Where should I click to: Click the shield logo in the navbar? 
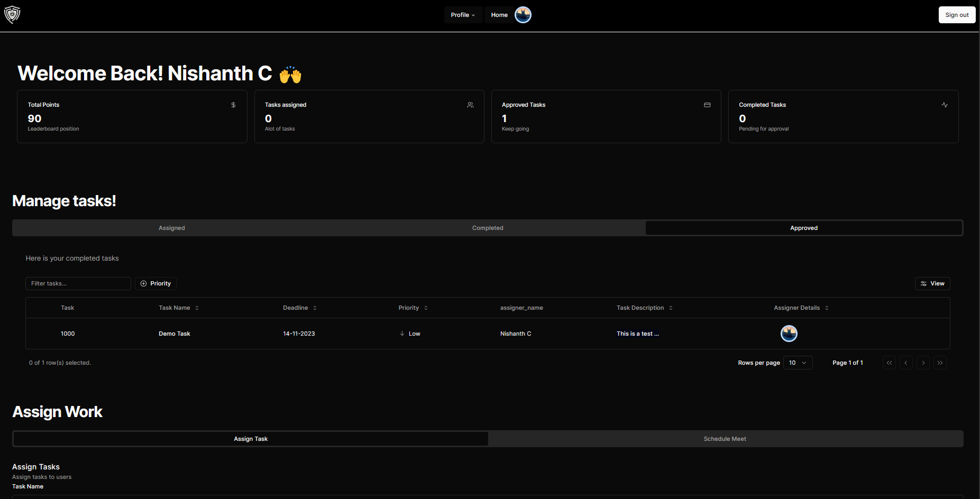12,15
